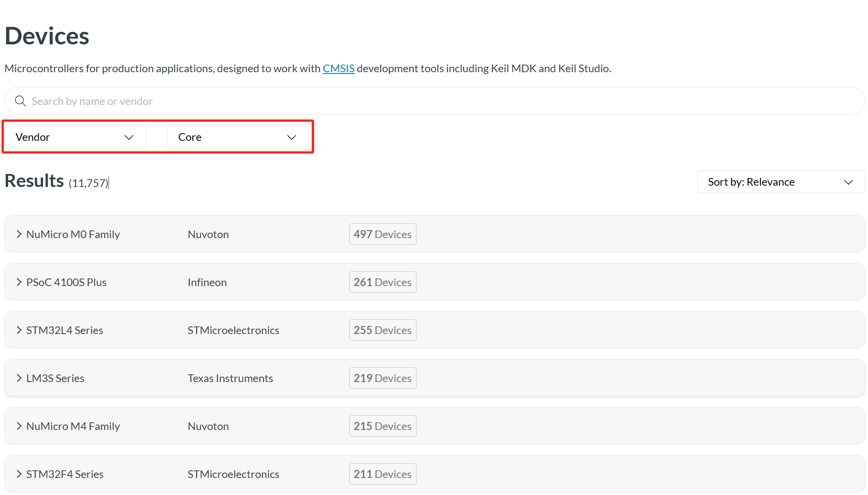Open the Core filter dropdown
The width and height of the screenshot is (868, 495).
tap(238, 137)
